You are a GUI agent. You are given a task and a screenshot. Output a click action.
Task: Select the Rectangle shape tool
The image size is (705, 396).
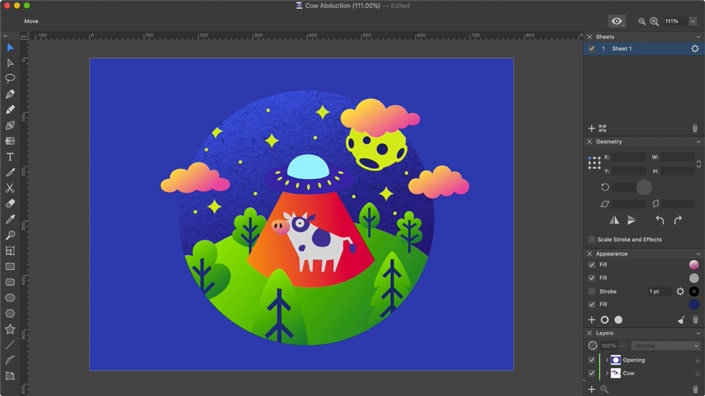coord(10,267)
